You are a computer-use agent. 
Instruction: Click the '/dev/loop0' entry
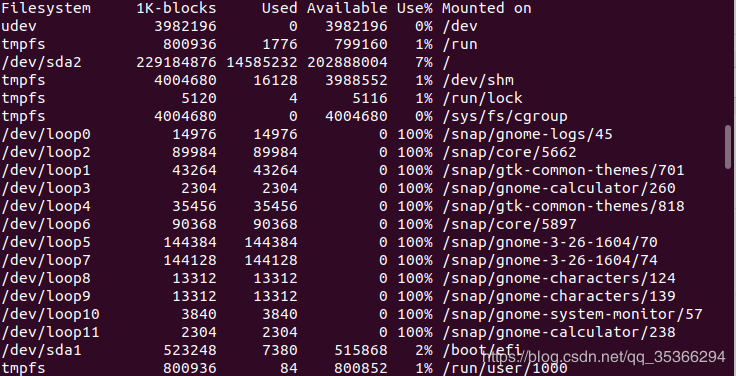pos(46,134)
